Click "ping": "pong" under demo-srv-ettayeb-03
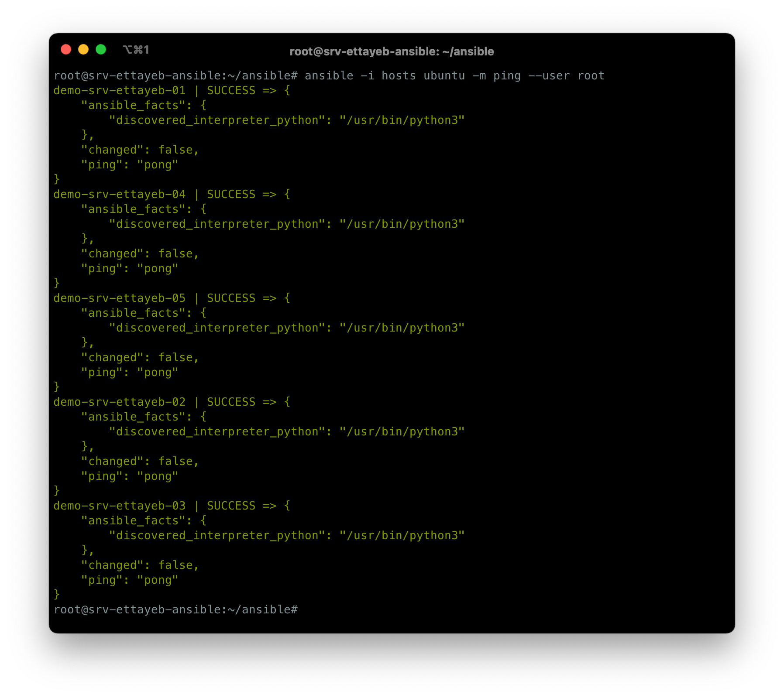Screen dimensions: 784x698 [x=130, y=580]
